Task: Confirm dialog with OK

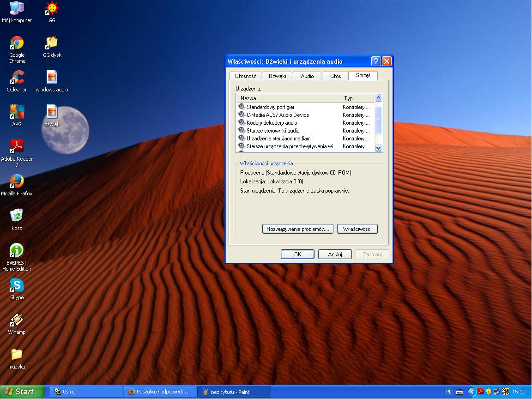Action: (297, 254)
